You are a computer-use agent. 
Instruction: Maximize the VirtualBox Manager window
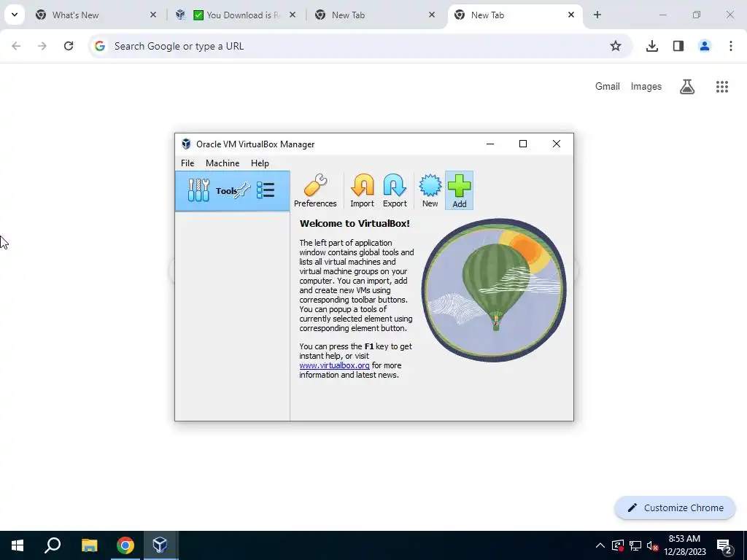tap(522, 144)
